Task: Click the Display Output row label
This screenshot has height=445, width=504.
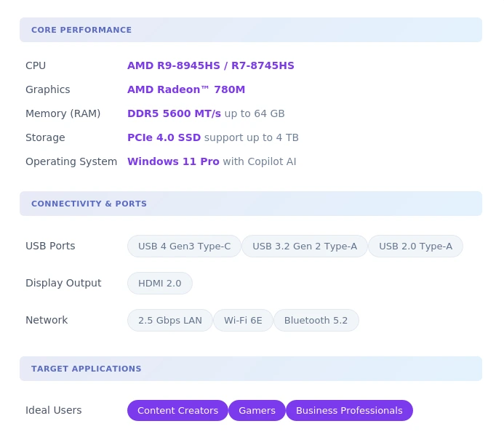Action: tap(63, 283)
